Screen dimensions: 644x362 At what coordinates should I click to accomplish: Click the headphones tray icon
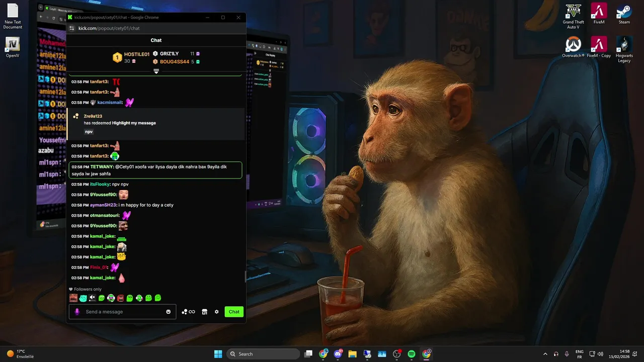556,354
